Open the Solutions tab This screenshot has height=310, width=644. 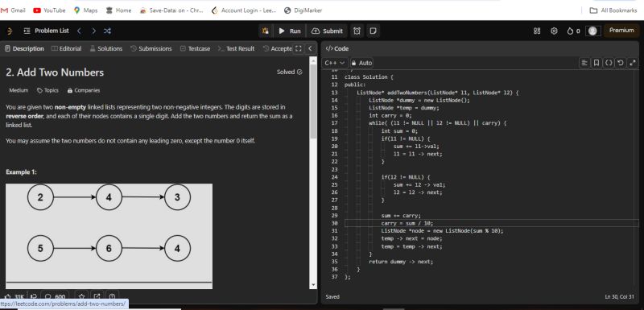106,48
